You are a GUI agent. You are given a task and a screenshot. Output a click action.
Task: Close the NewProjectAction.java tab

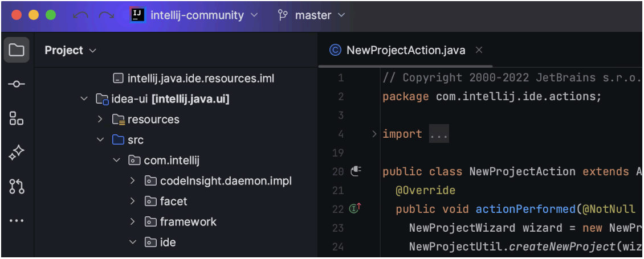click(479, 50)
